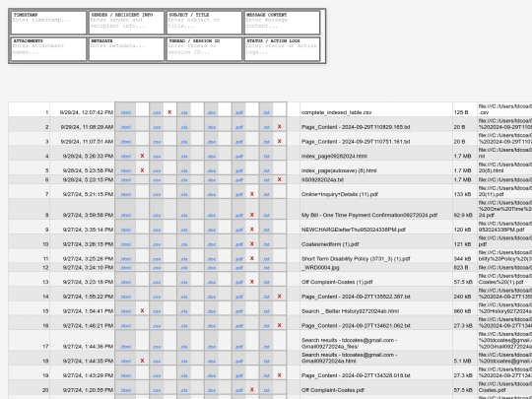
Task: Click the .pdf link in row 7
Action: (x=238, y=194)
